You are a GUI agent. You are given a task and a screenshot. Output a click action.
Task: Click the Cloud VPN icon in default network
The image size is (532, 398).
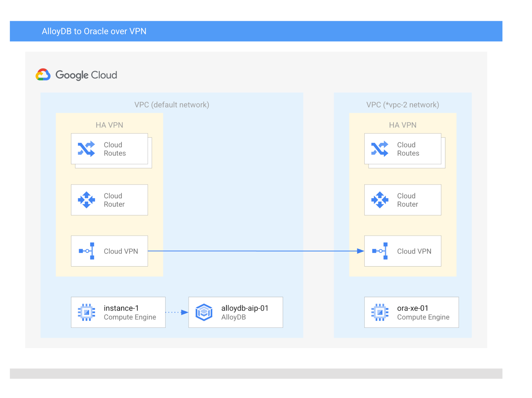pos(86,251)
